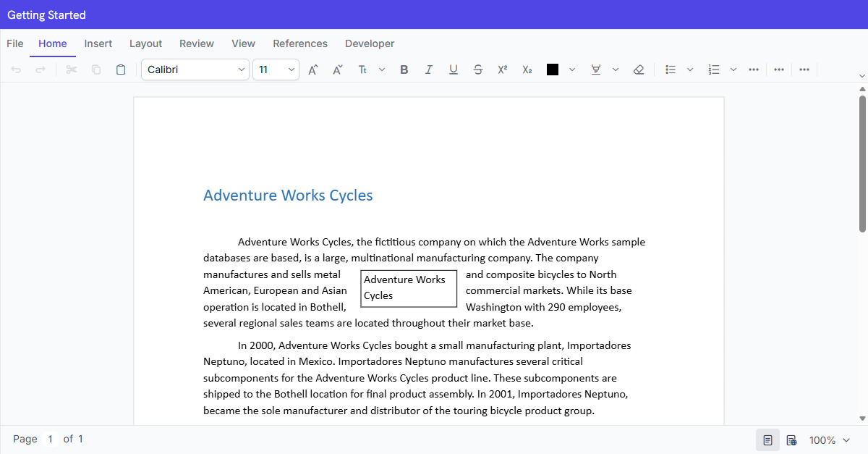Image resolution: width=868 pixels, height=454 pixels.
Task: Switch to print layout view
Action: click(768, 440)
